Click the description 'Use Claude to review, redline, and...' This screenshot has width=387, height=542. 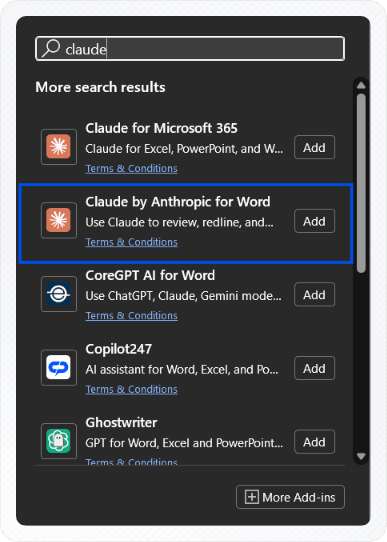pyautogui.click(x=180, y=222)
